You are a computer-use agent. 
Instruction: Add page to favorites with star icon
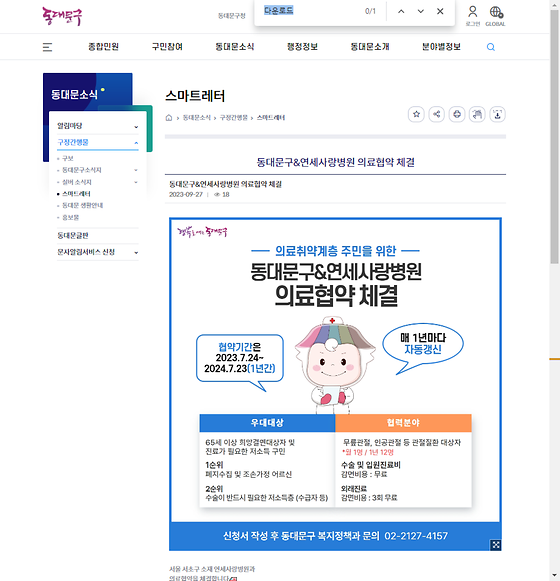point(416,114)
